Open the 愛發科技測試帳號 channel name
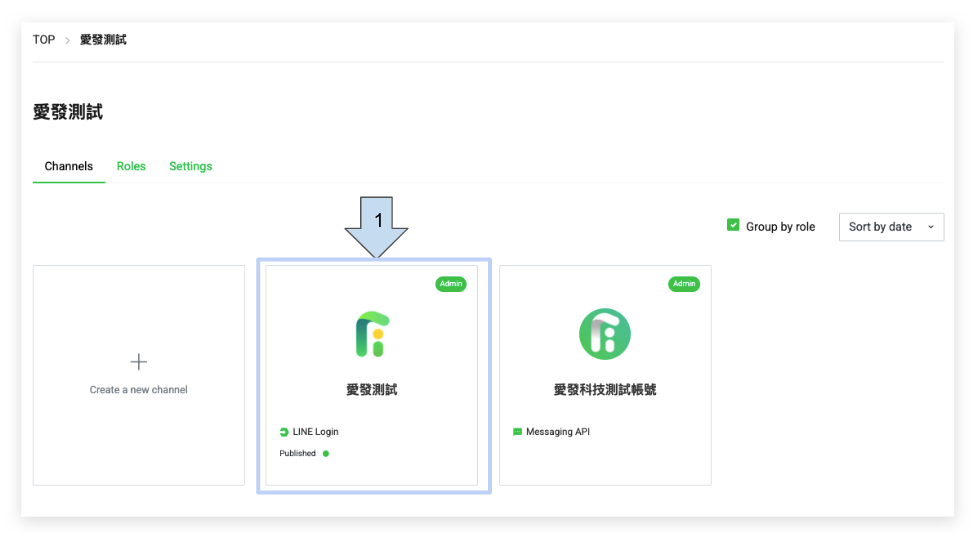977x544 pixels. tap(604, 390)
